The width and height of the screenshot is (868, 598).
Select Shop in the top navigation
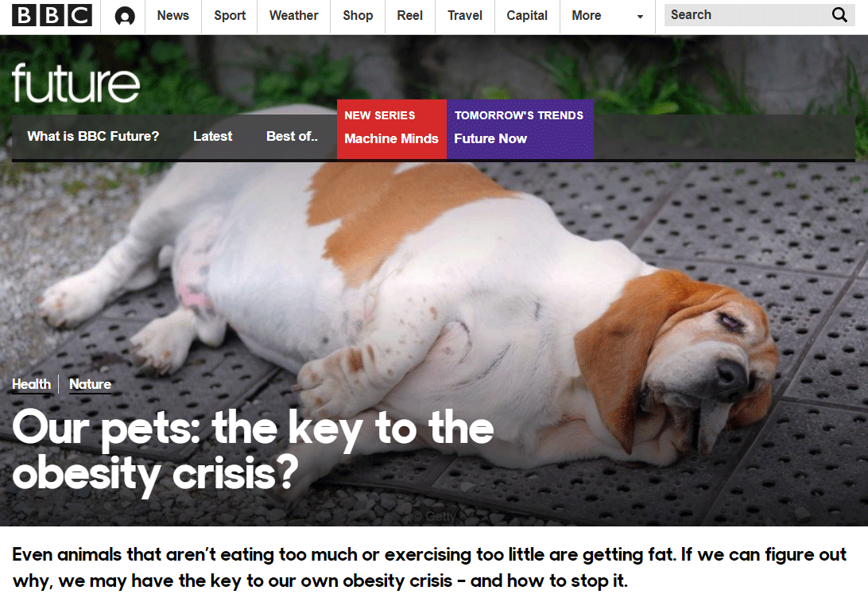pyautogui.click(x=358, y=15)
